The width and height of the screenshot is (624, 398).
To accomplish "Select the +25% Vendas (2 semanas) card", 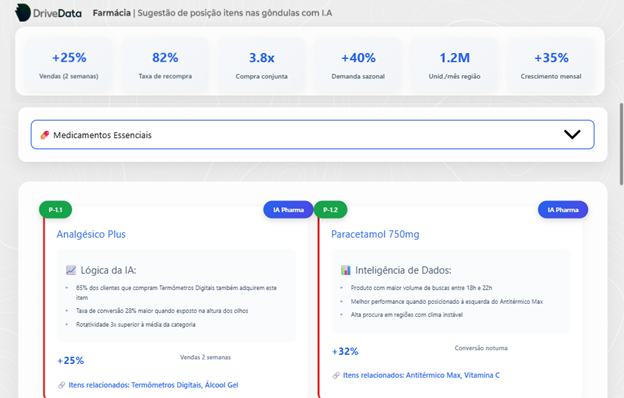I will click(69, 65).
